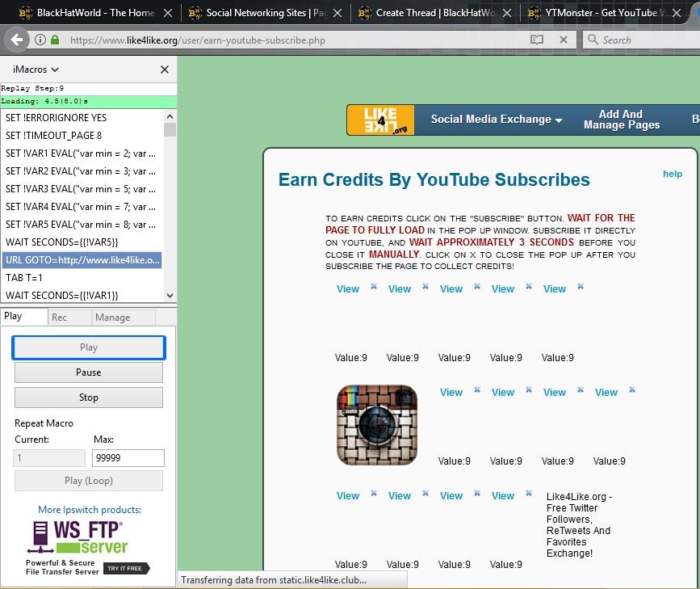This screenshot has height=589, width=700.
Task: Click scroll down arrow in macro list
Action: tap(170, 296)
